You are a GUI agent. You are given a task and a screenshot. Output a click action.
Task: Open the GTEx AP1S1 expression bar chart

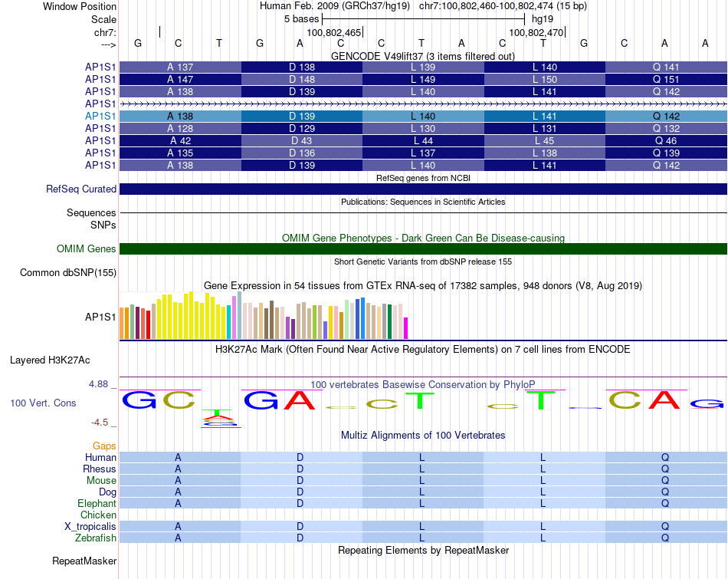coord(264,315)
